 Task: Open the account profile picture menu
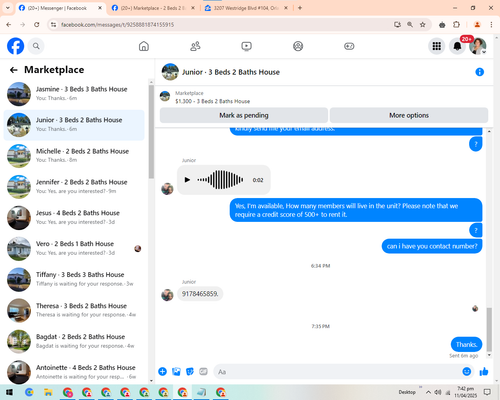click(x=478, y=46)
